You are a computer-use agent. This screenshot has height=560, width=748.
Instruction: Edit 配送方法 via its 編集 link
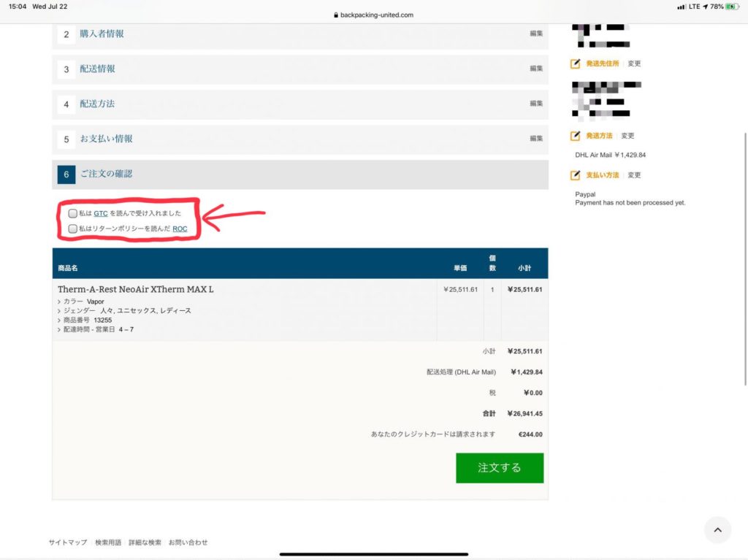[x=536, y=103]
